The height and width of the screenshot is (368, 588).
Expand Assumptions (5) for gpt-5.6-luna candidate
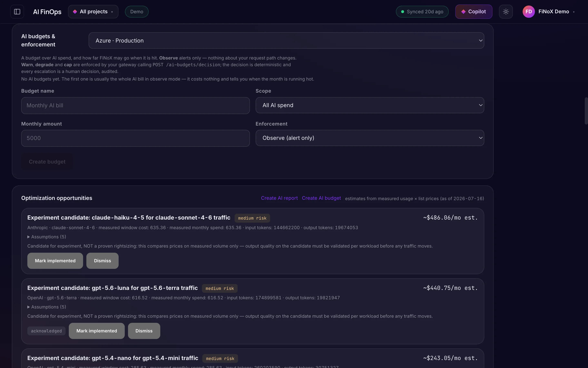point(47,307)
